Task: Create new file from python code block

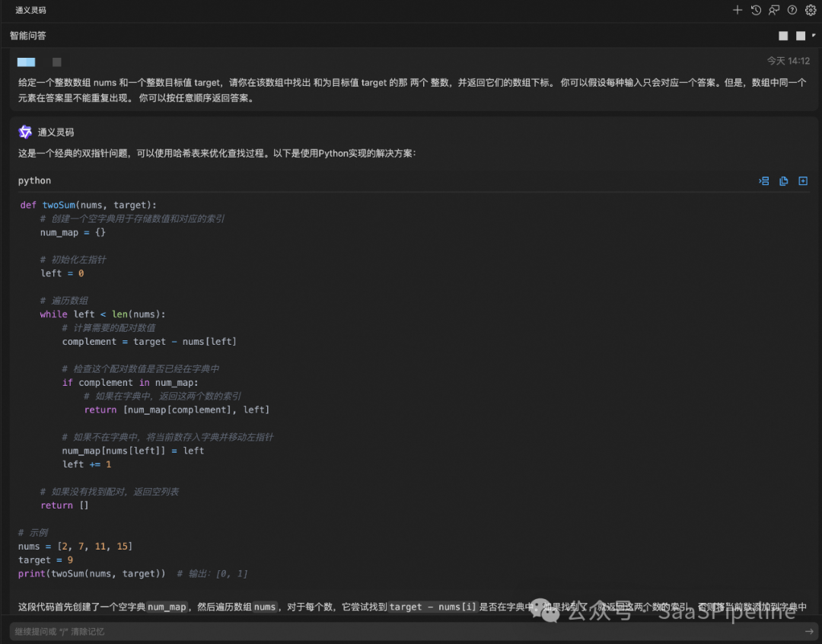Action: click(803, 181)
